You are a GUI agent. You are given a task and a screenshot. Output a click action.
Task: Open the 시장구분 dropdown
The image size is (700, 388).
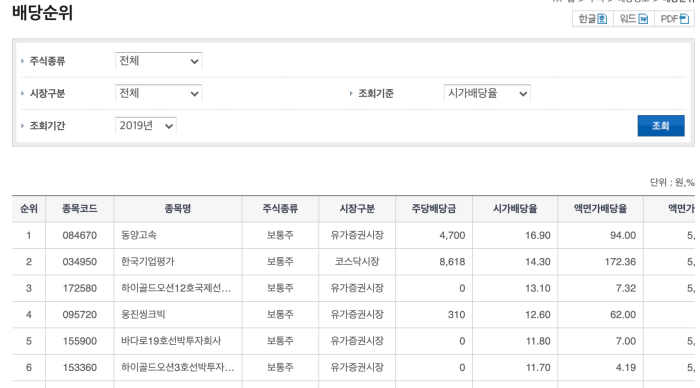coord(158,93)
